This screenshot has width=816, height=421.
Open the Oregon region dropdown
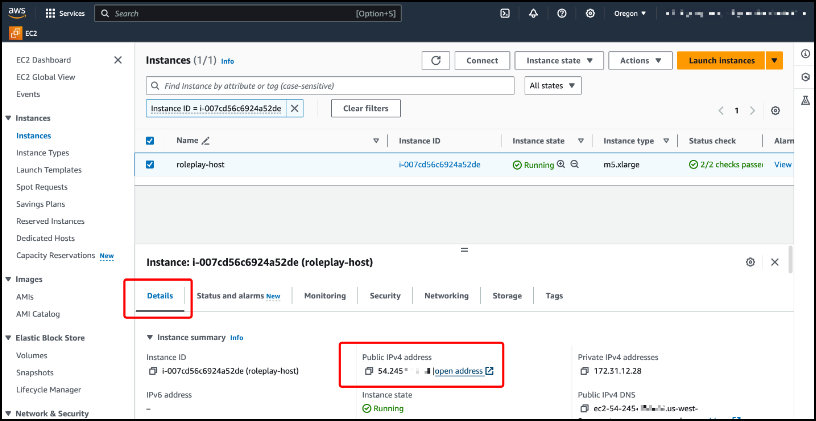pyautogui.click(x=630, y=14)
